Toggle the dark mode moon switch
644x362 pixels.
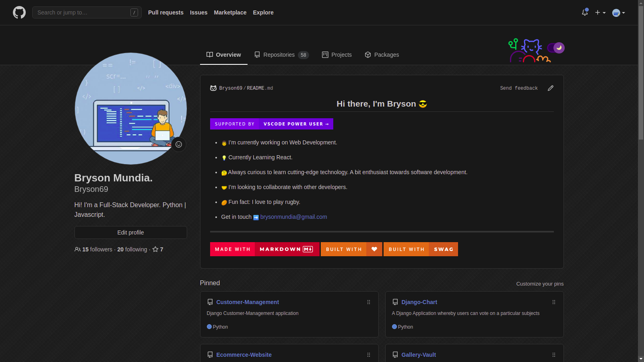(x=556, y=48)
